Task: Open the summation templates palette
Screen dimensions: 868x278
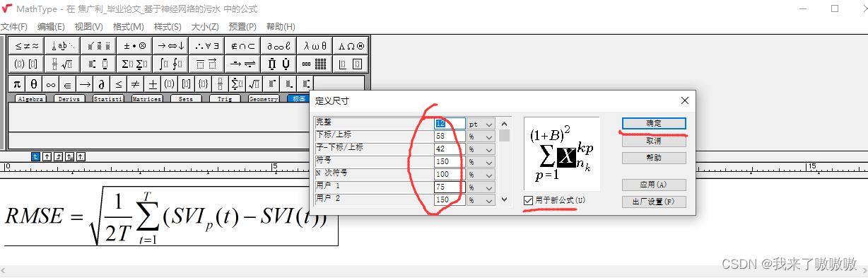Action: (134, 64)
